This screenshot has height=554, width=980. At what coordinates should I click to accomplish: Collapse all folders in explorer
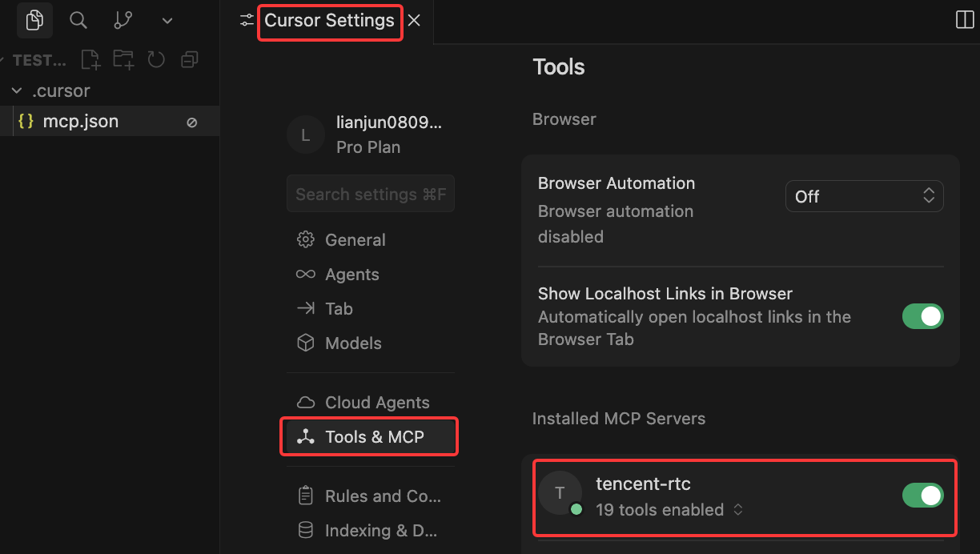(190, 59)
